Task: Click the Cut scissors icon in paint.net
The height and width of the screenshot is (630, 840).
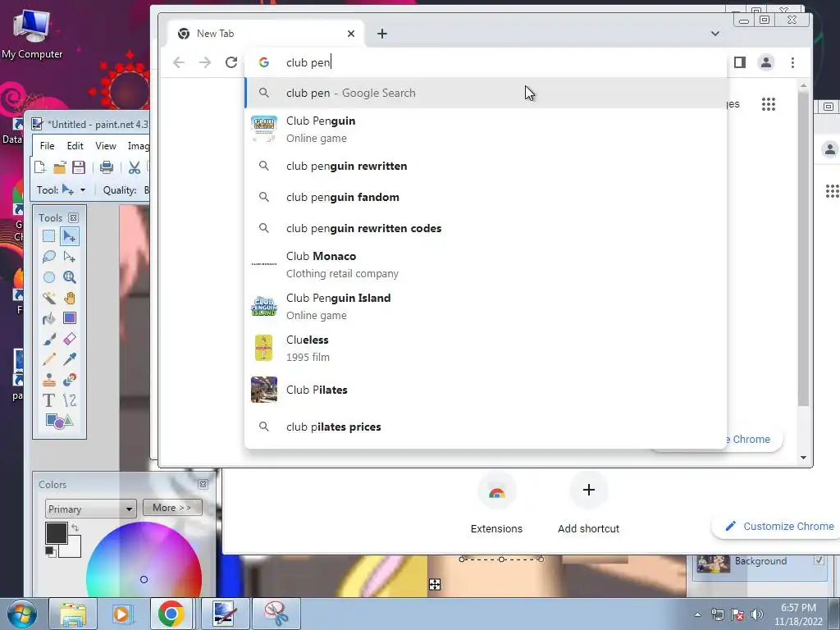Action: (135, 167)
